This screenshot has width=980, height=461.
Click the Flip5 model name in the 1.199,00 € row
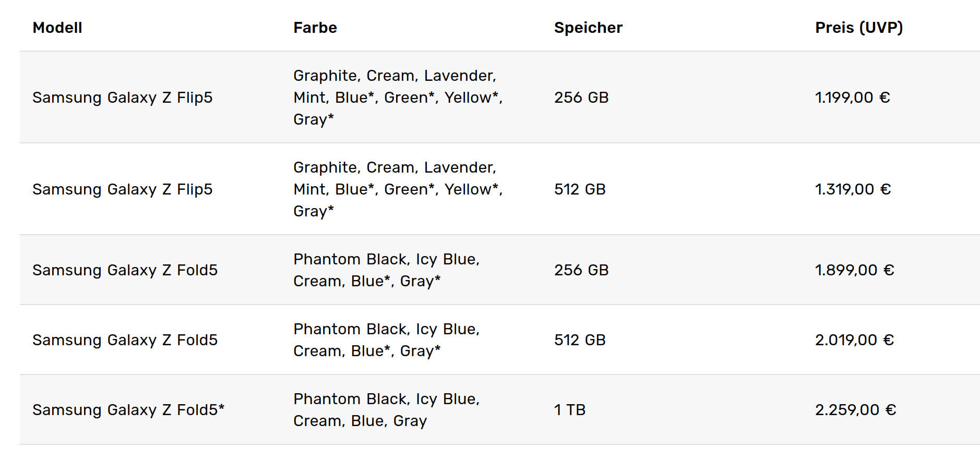click(123, 98)
